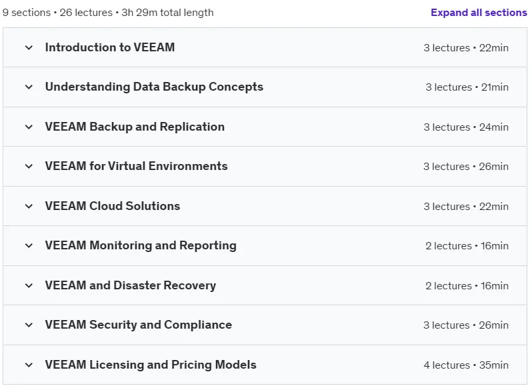Expand VEEAM Licensing and Pricing Models chevron
Image resolution: width=532 pixels, height=392 pixels.
pos(29,365)
